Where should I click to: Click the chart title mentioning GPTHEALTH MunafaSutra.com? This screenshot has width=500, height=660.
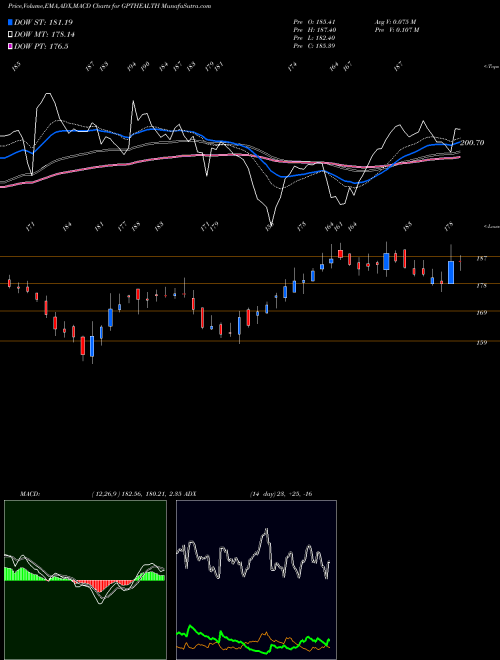(110, 6)
